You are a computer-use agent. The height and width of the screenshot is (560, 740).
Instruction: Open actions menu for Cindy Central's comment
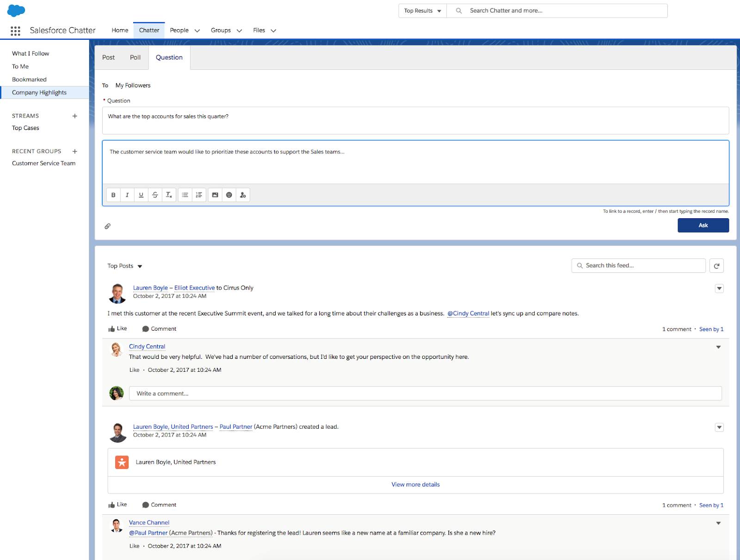click(x=718, y=347)
